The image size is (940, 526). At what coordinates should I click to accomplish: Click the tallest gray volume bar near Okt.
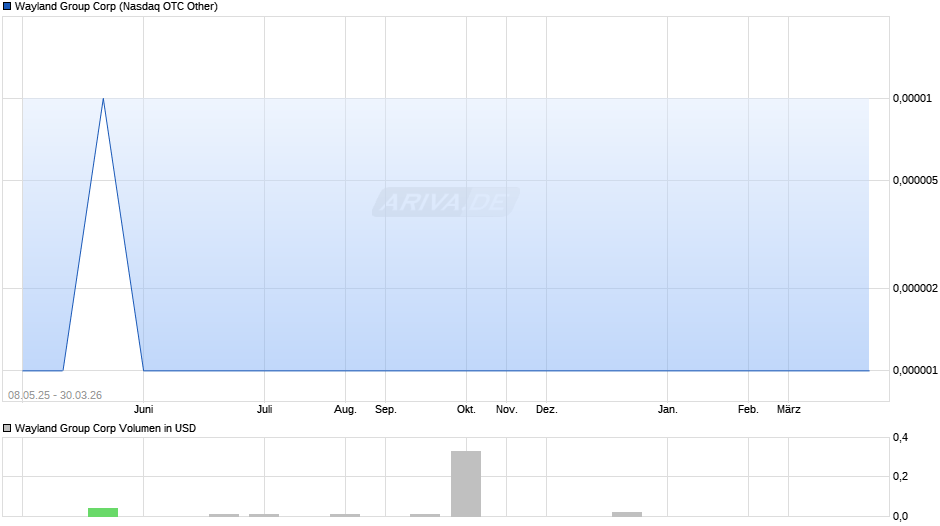click(466, 483)
